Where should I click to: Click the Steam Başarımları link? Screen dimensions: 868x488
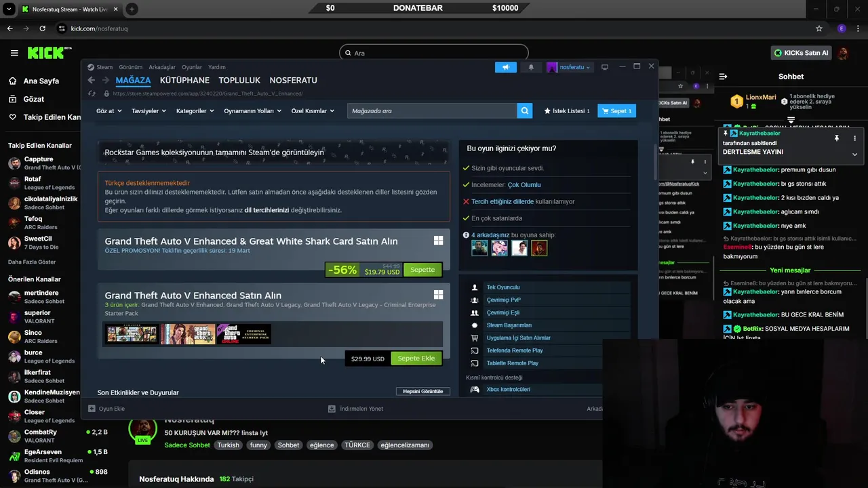pyautogui.click(x=509, y=325)
